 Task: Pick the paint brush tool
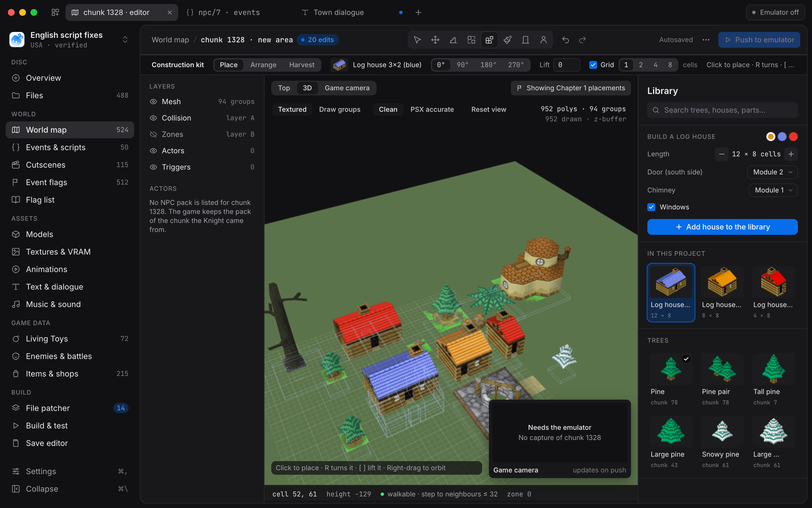507,40
